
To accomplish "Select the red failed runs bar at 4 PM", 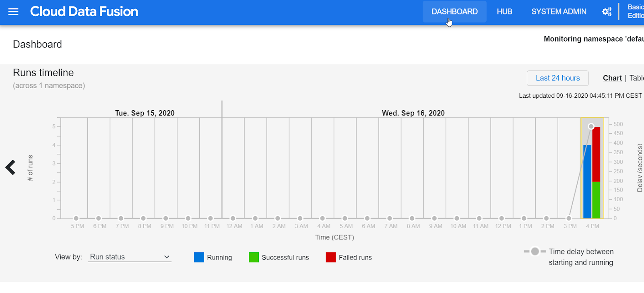I will (596, 154).
